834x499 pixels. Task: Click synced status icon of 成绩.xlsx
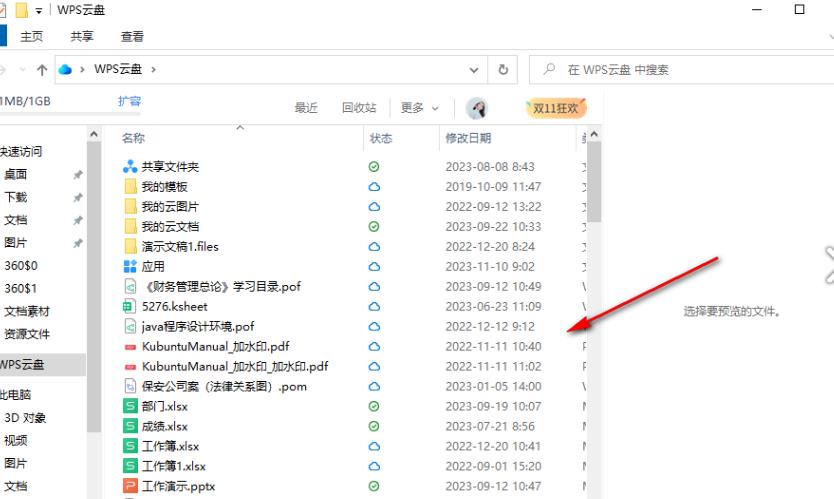pyautogui.click(x=374, y=426)
